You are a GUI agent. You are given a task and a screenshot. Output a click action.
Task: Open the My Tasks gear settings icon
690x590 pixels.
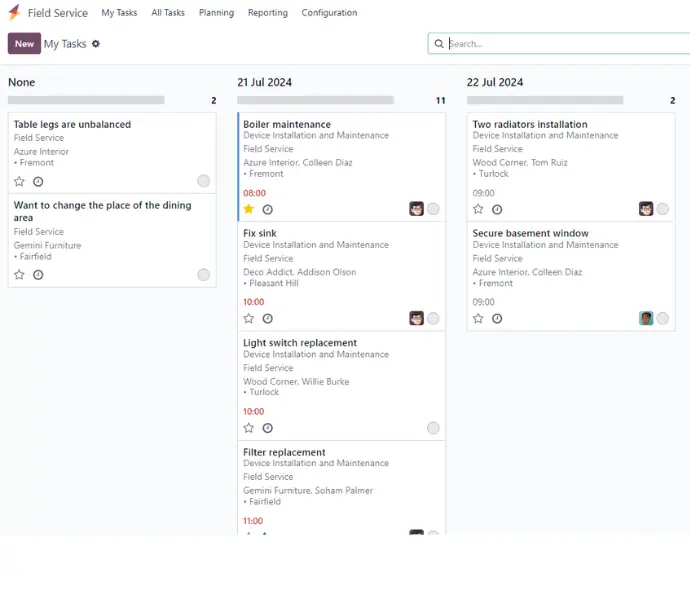pos(96,44)
